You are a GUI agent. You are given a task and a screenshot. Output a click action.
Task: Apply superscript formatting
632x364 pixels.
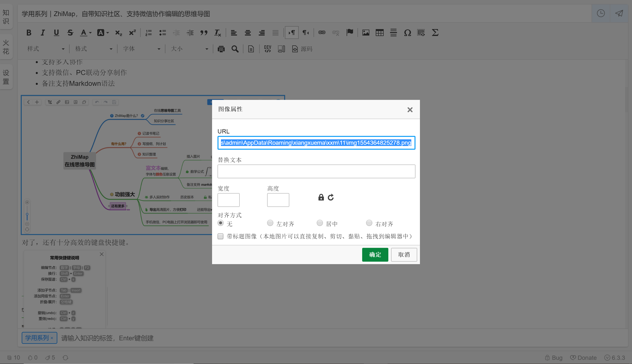(x=132, y=33)
